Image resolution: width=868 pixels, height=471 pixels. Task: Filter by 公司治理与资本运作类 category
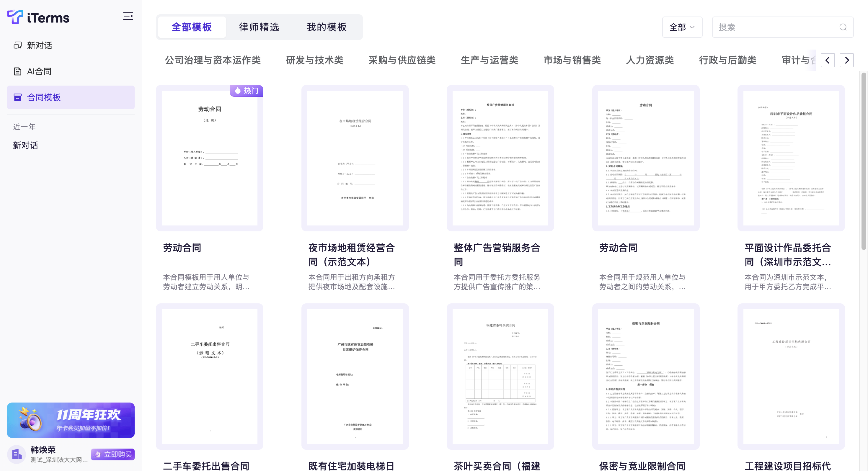[213, 60]
